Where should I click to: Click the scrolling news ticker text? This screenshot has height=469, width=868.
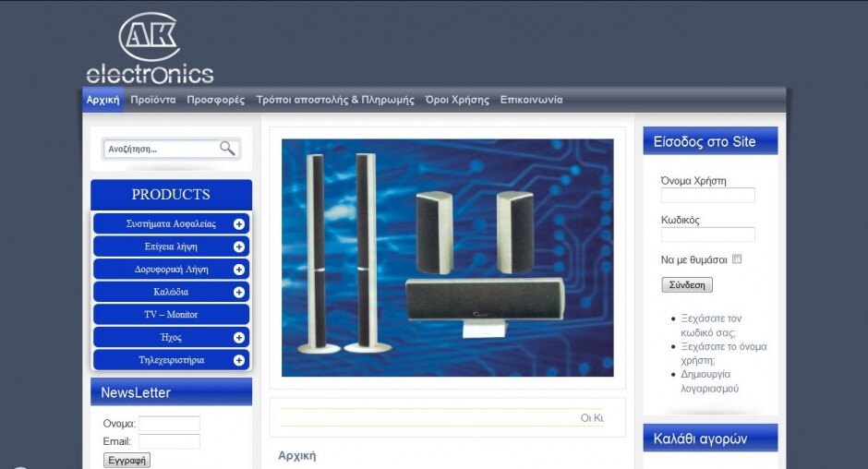pyautogui.click(x=592, y=418)
